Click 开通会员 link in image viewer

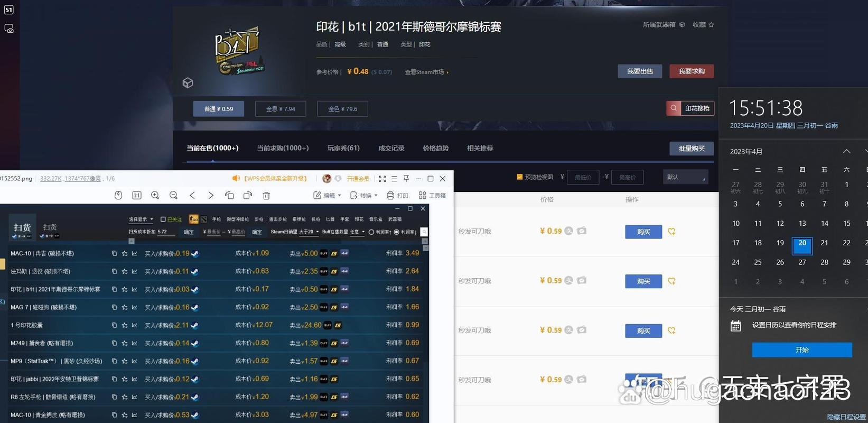click(358, 179)
